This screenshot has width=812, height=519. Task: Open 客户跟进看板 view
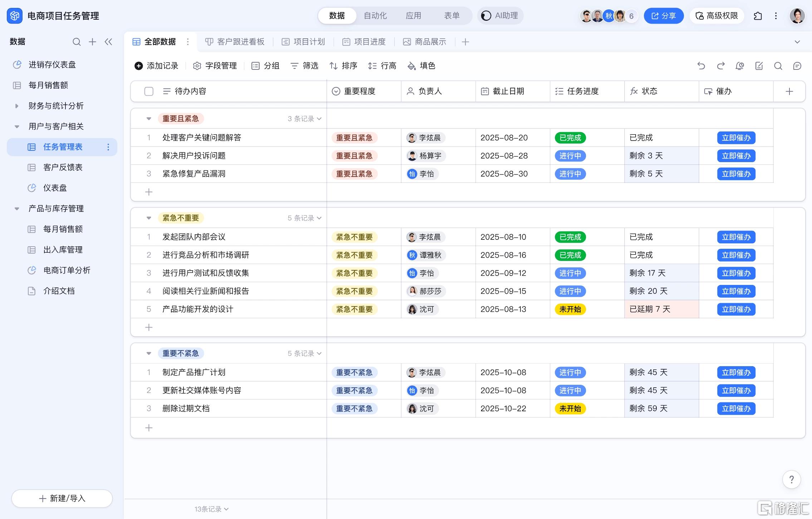point(235,42)
